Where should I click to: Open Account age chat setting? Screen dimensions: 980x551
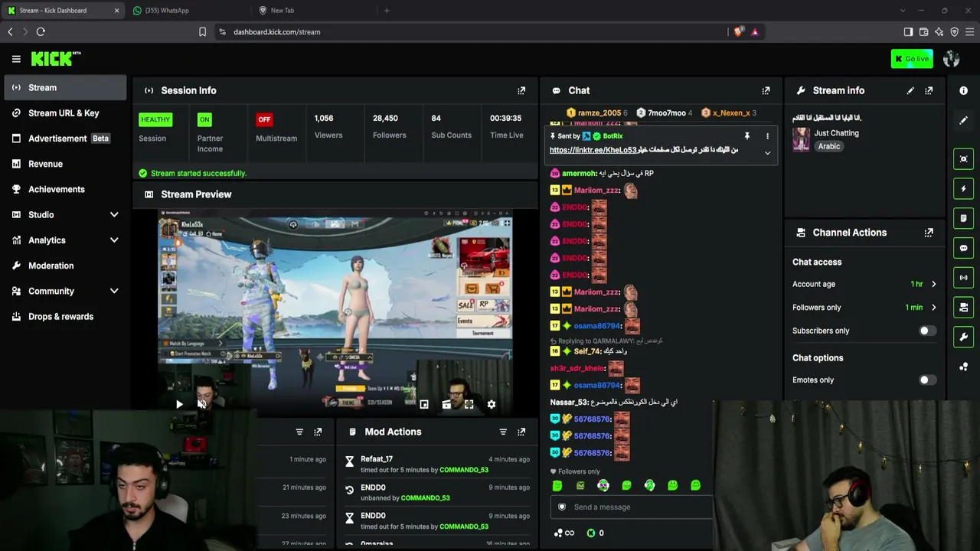tap(864, 284)
